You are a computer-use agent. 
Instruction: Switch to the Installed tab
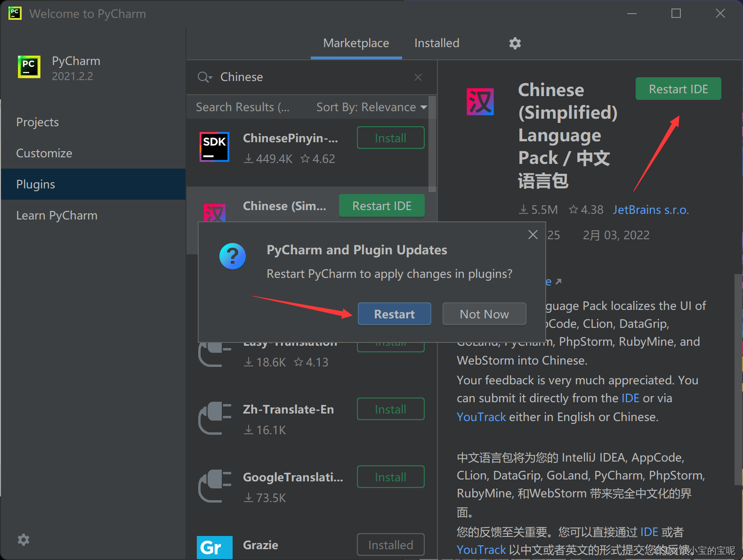coord(436,43)
